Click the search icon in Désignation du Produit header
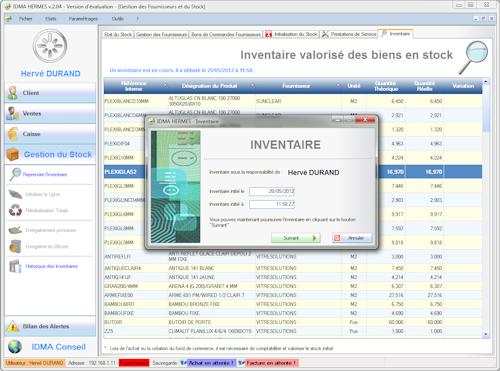The image size is (500, 371). pyautogui.click(x=253, y=86)
